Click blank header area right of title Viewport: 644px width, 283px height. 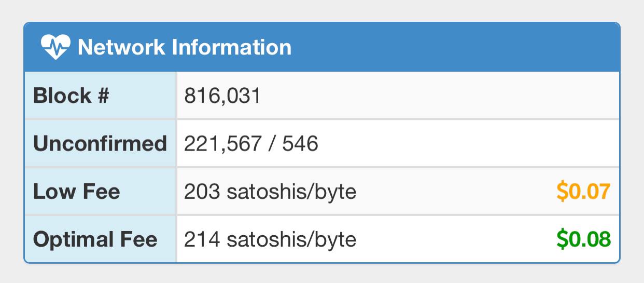455,47
